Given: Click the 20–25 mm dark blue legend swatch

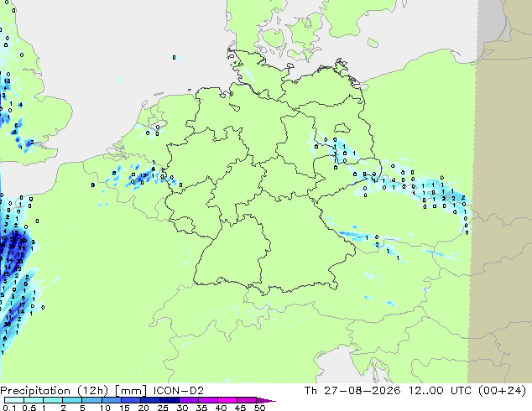Looking at the screenshot, I should 149,400.
